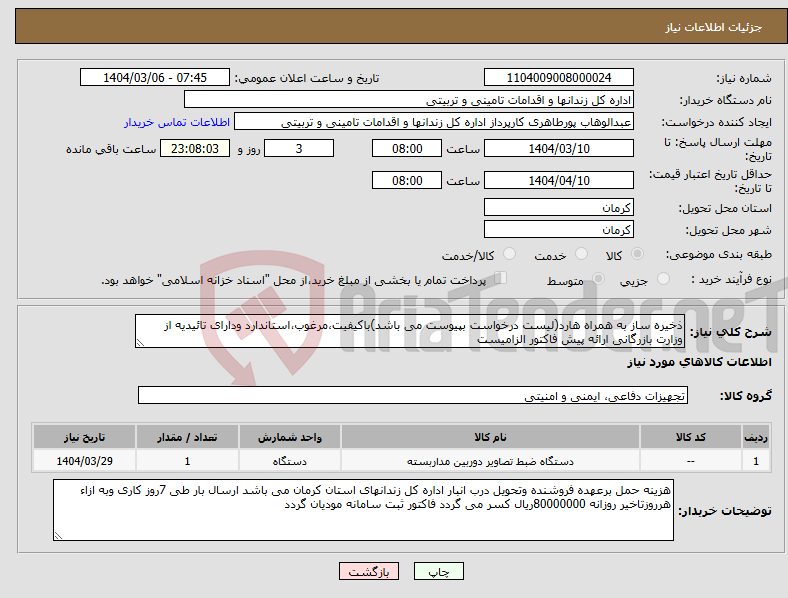
Task: Click goods group field تجهیزات دفاعی
Action: click(413, 395)
